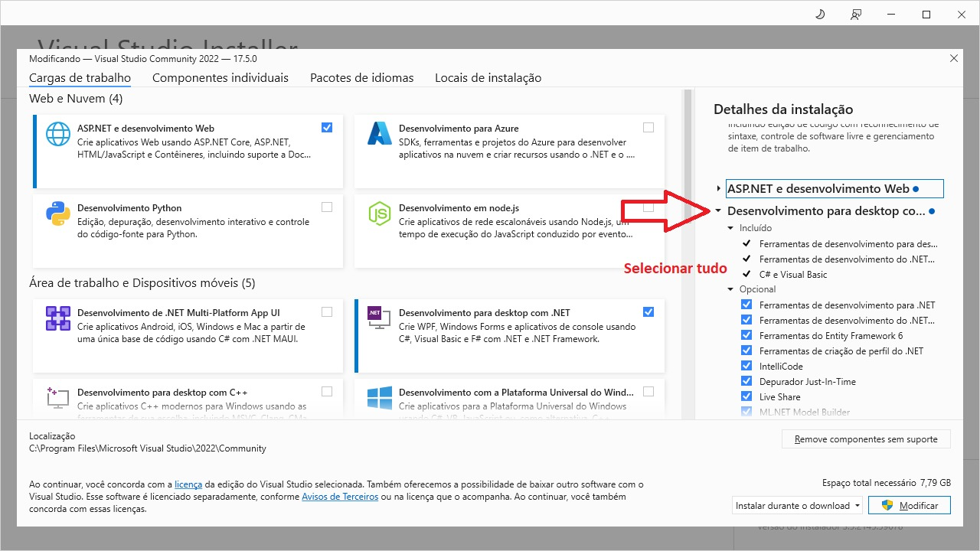The width and height of the screenshot is (980, 551).
Task: Toggle dark mode moon icon in title bar
Action: 820,15
